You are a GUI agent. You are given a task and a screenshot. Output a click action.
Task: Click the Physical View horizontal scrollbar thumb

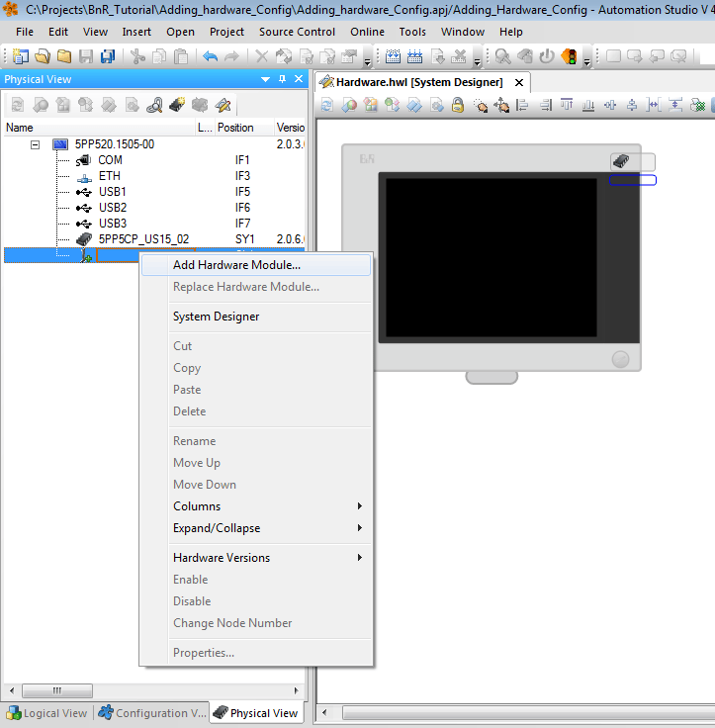(57, 690)
